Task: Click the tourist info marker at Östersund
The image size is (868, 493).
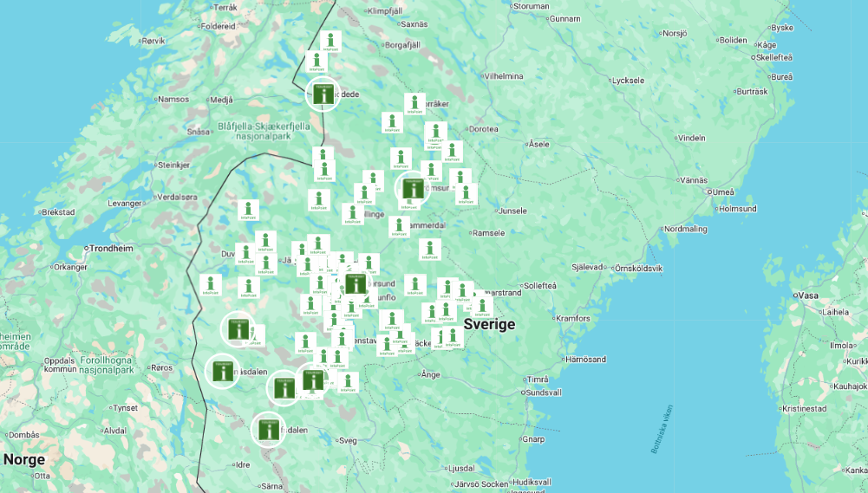Action: 356,283
